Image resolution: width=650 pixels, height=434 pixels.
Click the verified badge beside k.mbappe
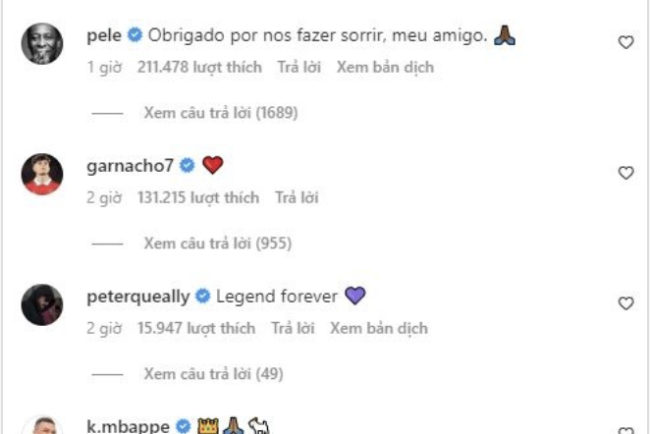(183, 426)
